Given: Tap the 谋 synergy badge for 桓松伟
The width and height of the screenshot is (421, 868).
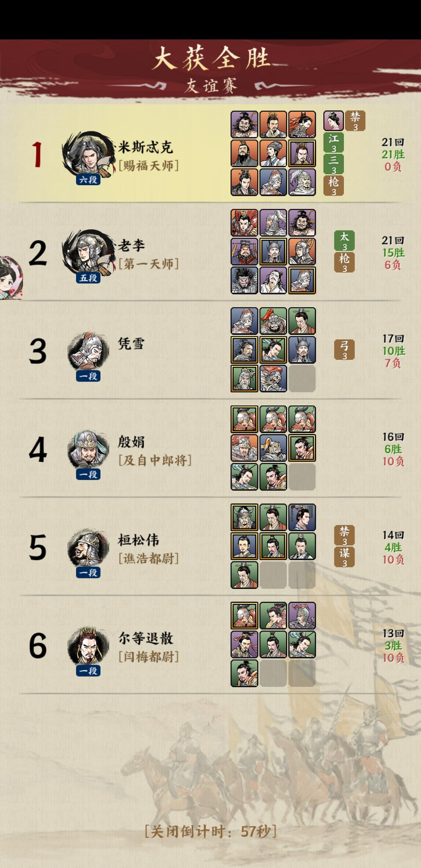Looking at the screenshot, I should coord(344,557).
